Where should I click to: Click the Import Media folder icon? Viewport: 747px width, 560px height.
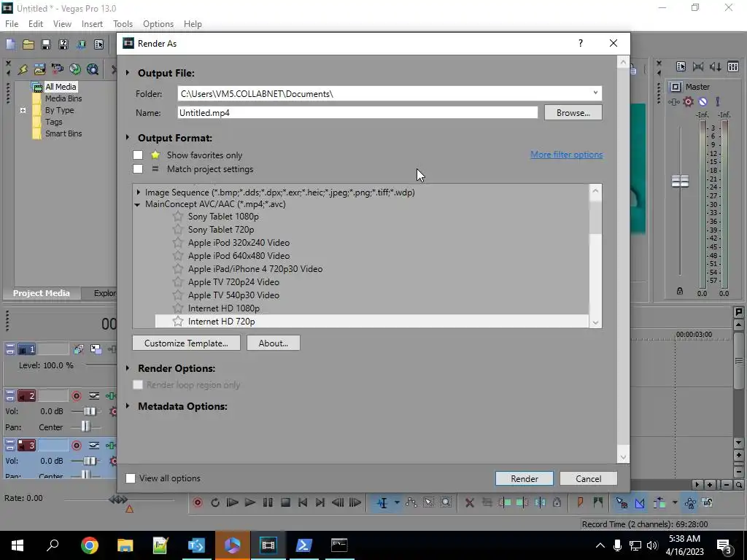point(40,69)
